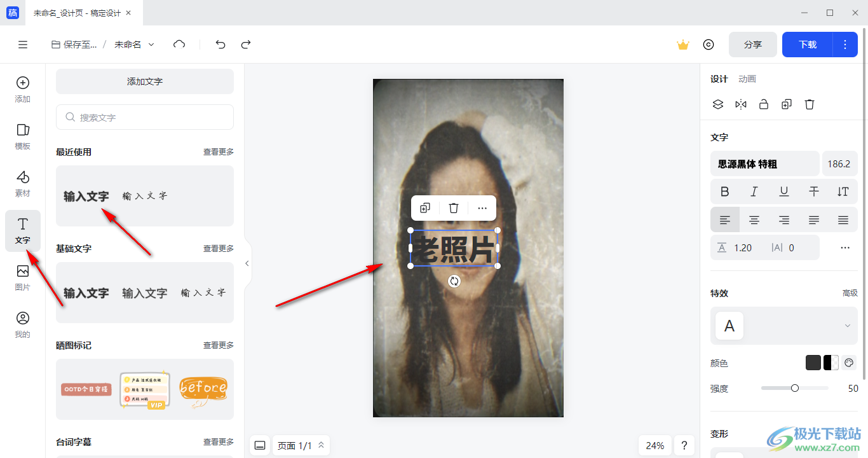Switch text to vertical direction
Viewport: 868px width, 458px height.
pos(843,191)
